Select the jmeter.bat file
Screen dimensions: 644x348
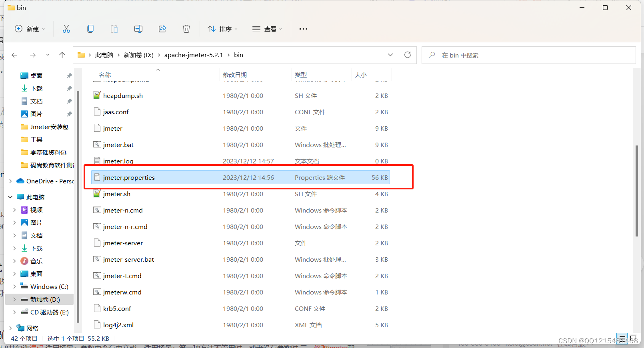[241, 145]
